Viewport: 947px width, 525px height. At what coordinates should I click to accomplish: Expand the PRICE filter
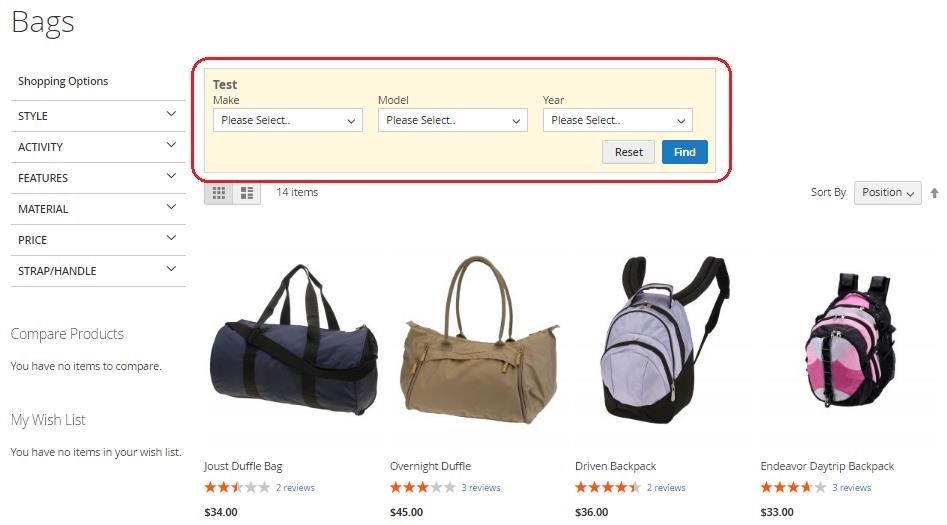(98, 240)
